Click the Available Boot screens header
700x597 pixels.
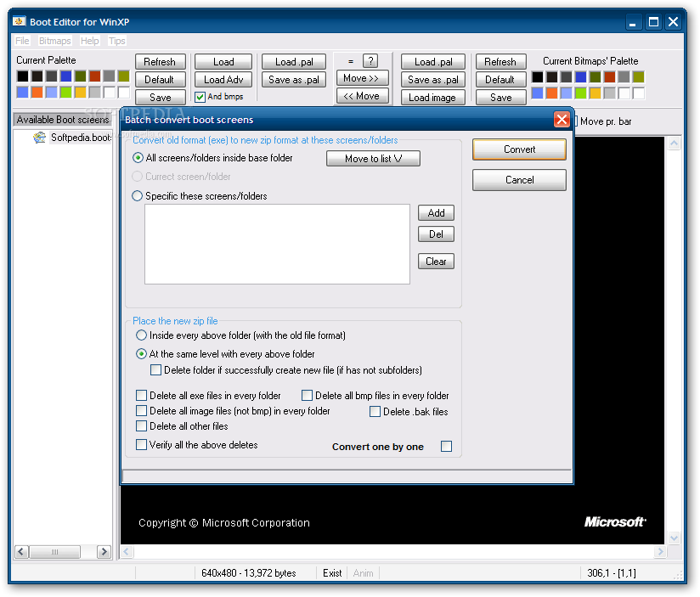point(63,120)
